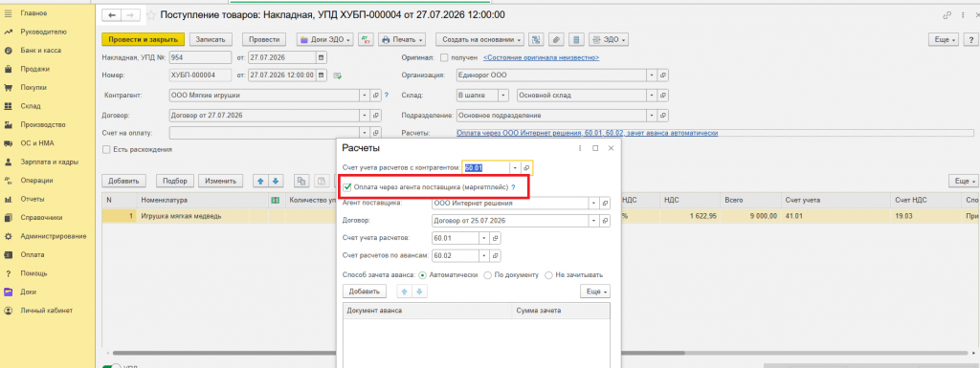Open the Счет учета расчетов 60.01 dropdown
Image resolution: width=980 pixels, height=368 pixels.
[x=484, y=238]
